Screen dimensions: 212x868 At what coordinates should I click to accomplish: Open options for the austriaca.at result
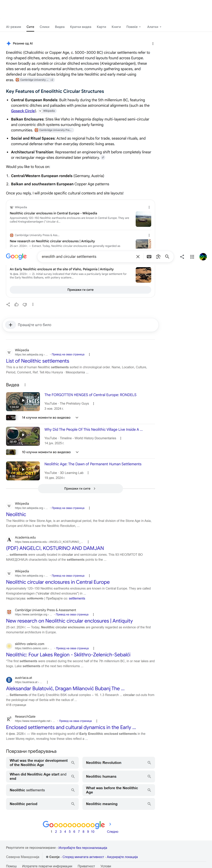47,682
